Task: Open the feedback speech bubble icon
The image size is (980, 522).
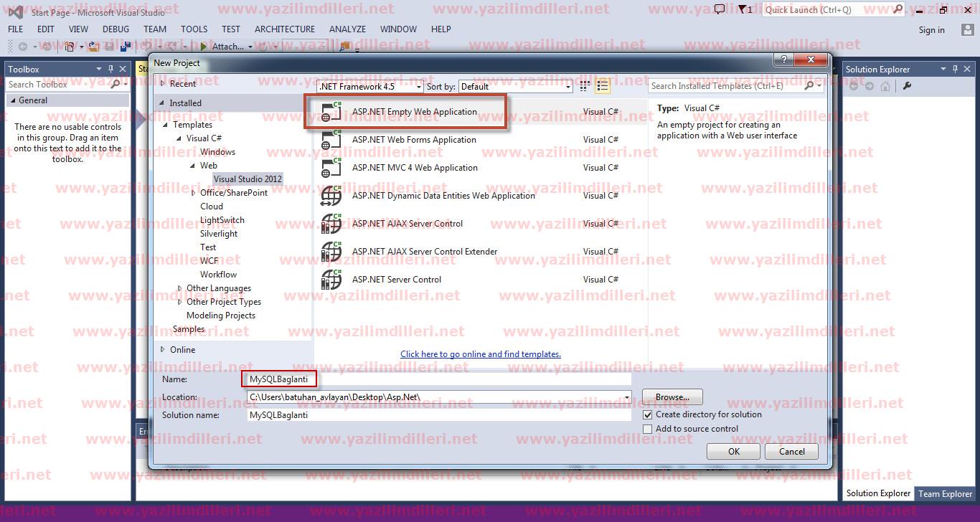Action: [720, 9]
